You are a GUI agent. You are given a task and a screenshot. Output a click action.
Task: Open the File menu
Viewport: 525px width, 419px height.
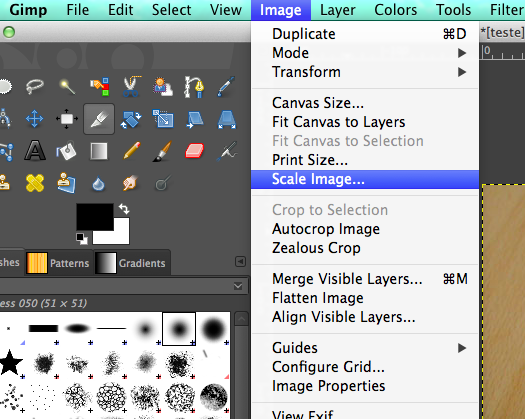point(78,10)
